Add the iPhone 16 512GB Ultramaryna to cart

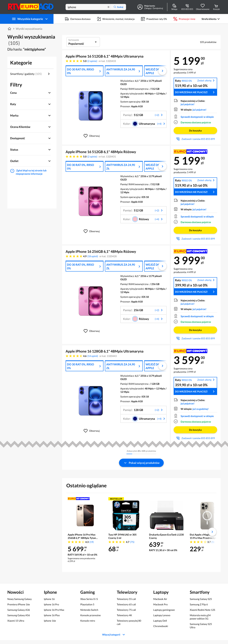pyautogui.click(x=195, y=131)
